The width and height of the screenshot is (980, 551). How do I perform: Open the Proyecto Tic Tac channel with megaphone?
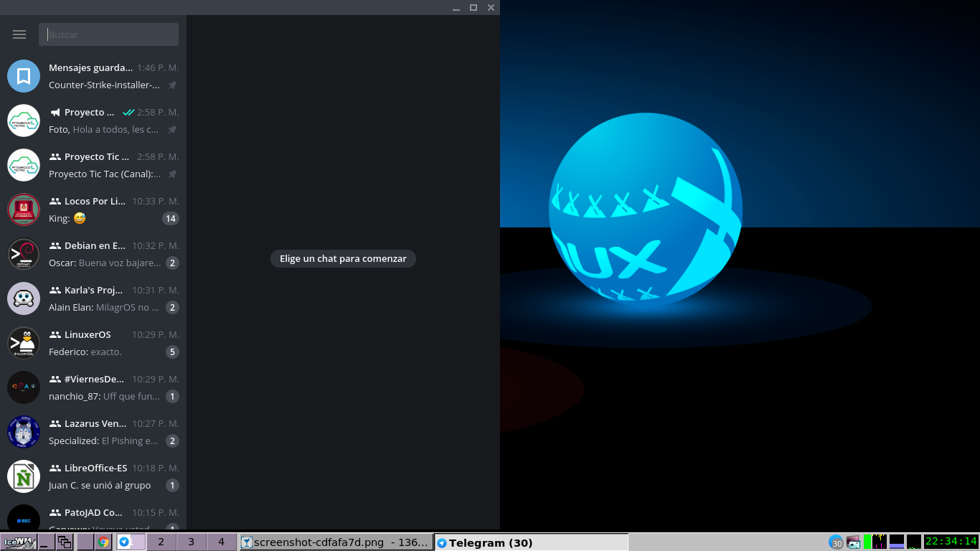[x=93, y=121]
